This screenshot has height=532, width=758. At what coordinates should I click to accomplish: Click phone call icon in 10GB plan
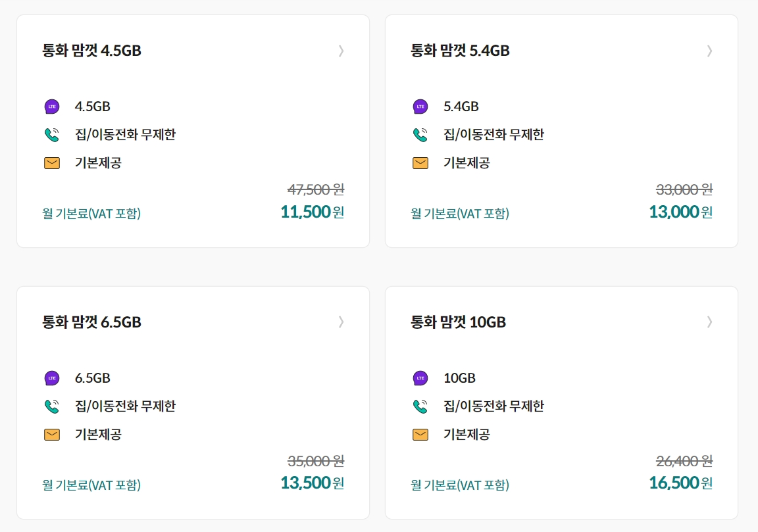420,406
